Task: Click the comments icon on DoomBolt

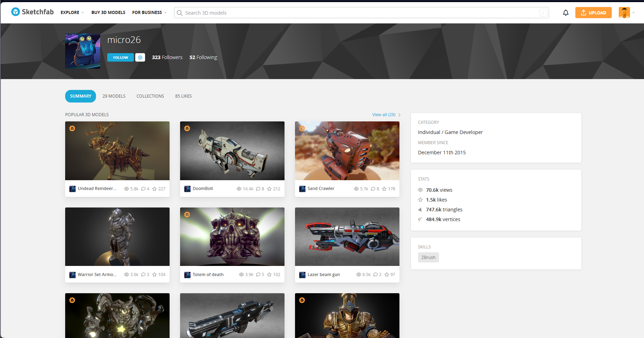Action: point(258,189)
